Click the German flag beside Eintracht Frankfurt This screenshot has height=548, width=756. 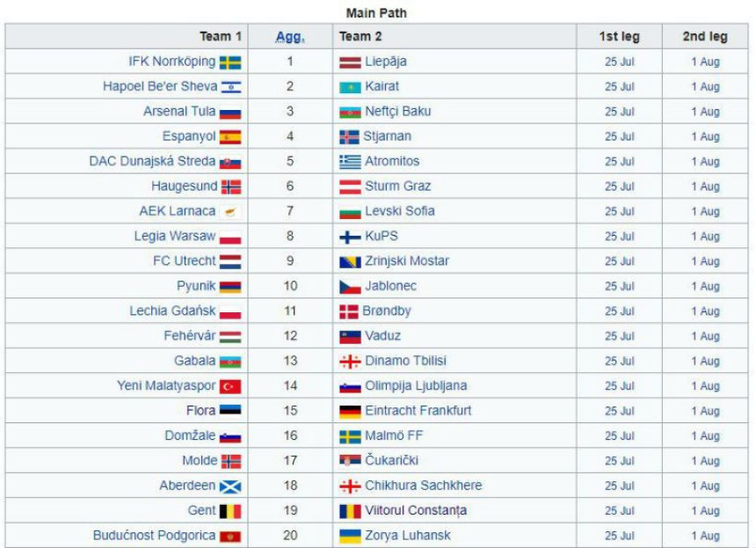coord(350,412)
